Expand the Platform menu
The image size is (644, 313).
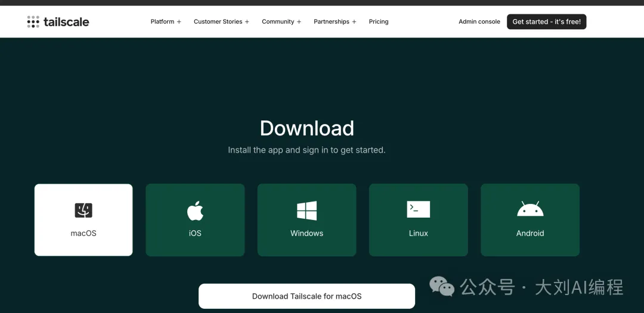[162, 21]
